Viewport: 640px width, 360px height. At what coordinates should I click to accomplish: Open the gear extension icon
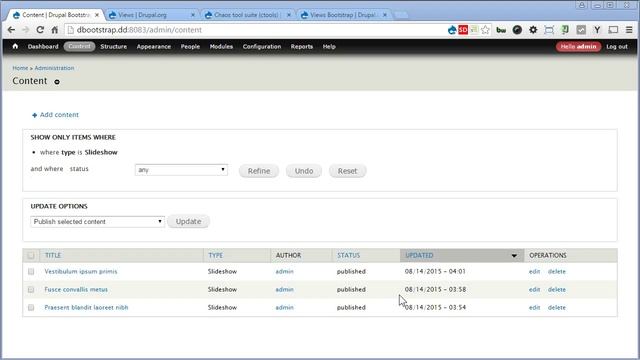pos(533,30)
